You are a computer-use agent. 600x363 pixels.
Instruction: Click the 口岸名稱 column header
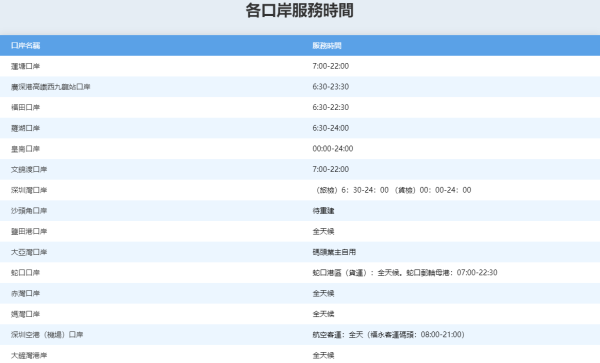pos(25,46)
